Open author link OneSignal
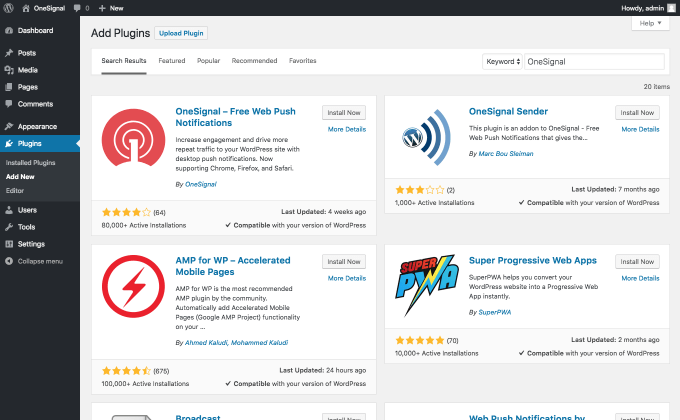The height and width of the screenshot is (420, 680). 200,184
